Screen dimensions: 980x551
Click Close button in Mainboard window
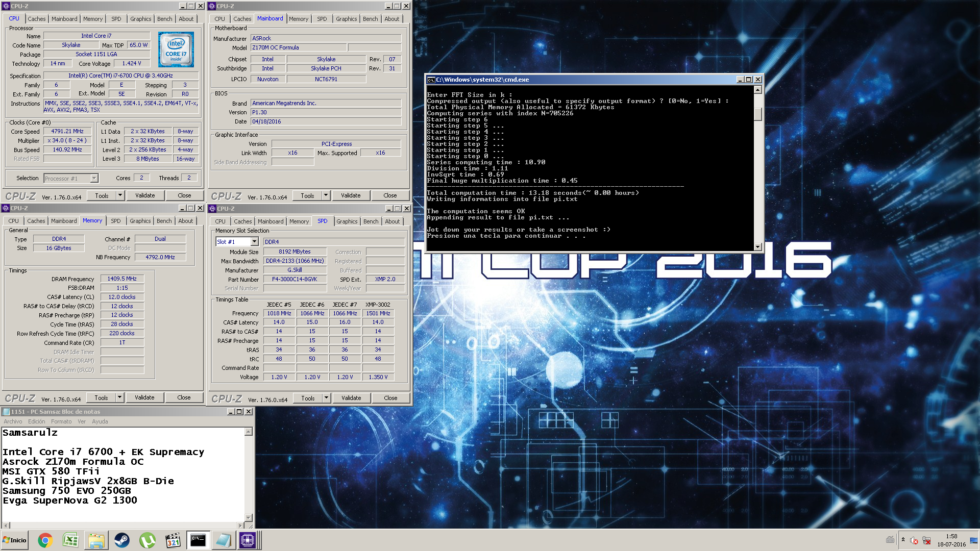pyautogui.click(x=390, y=195)
